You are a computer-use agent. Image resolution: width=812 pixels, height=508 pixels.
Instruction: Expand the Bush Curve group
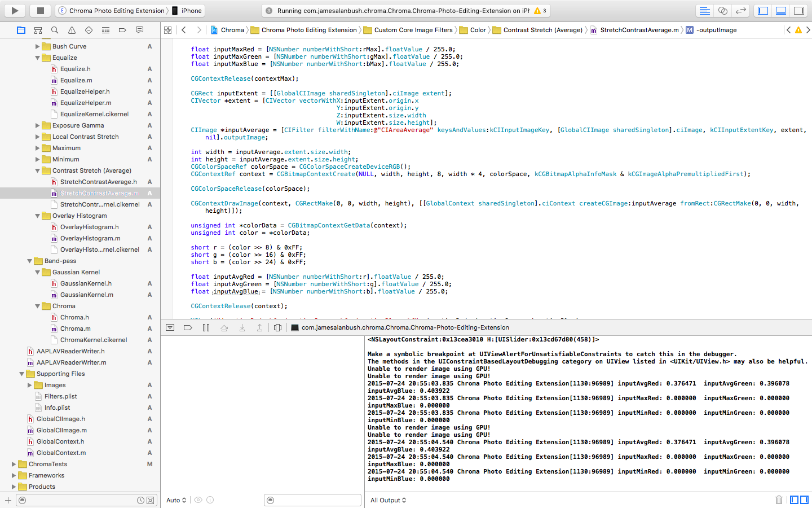pyautogui.click(x=37, y=46)
